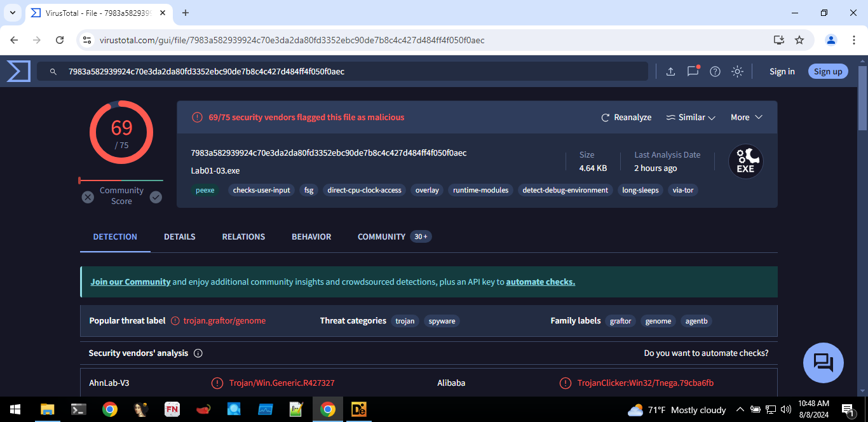Open a new browser tab
This screenshot has width=868, height=422.
click(x=186, y=13)
